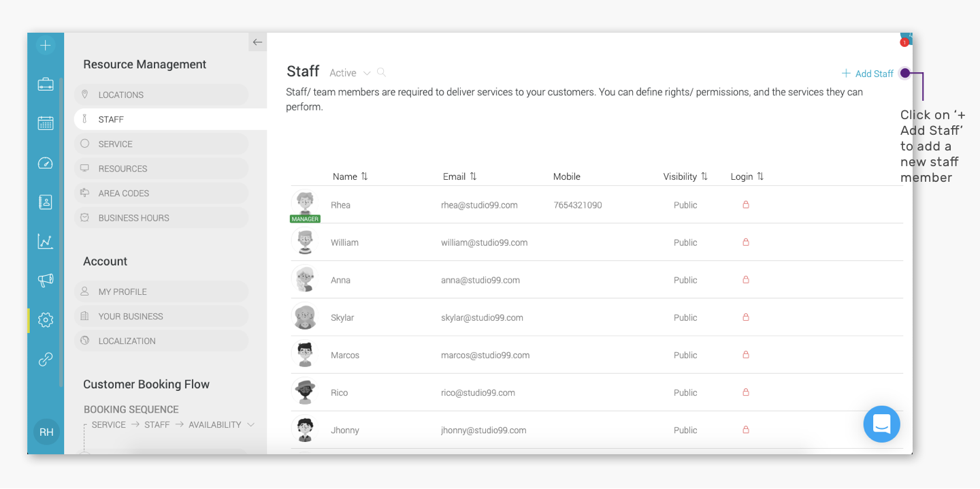Open the Resources menu item

pos(161,168)
